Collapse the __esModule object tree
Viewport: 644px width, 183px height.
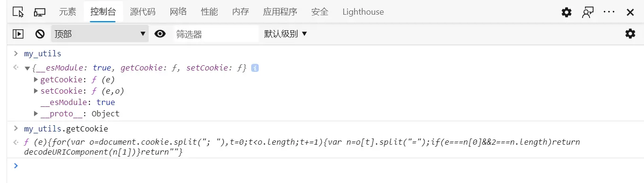pyautogui.click(x=27, y=69)
